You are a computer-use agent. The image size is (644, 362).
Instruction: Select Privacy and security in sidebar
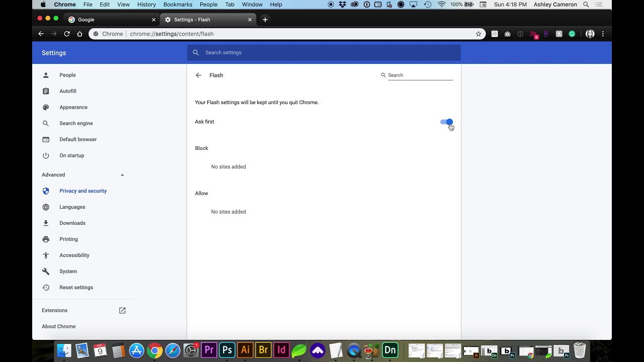83,191
